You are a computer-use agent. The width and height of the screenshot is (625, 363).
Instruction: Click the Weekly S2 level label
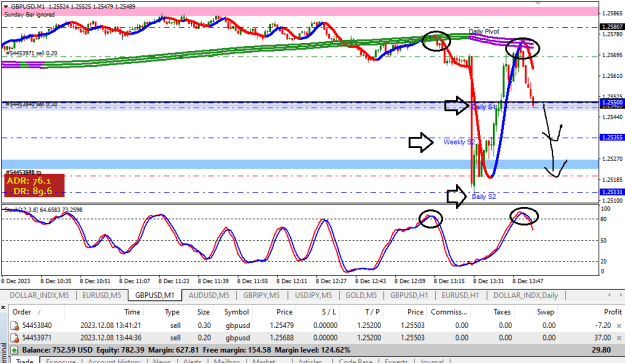[459, 142]
